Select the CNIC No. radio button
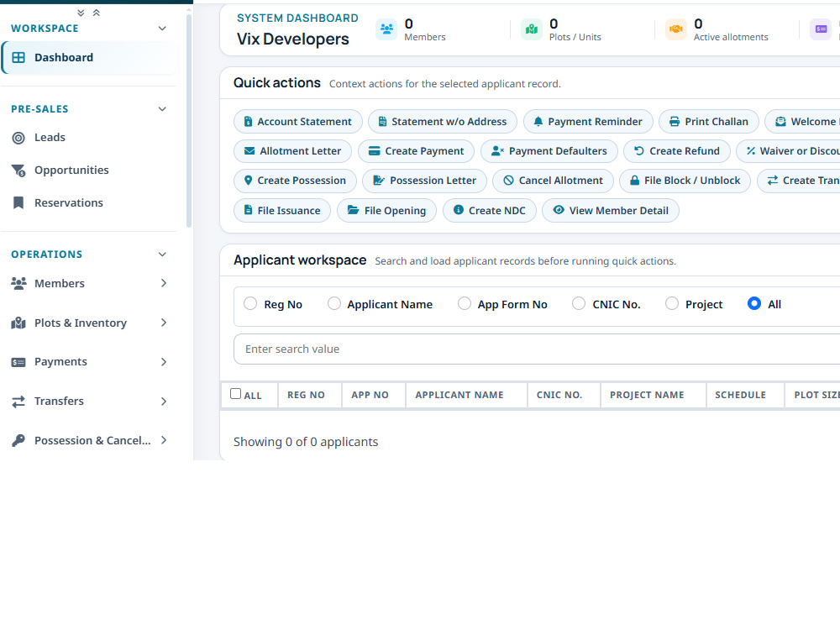The width and height of the screenshot is (840, 630). [579, 304]
